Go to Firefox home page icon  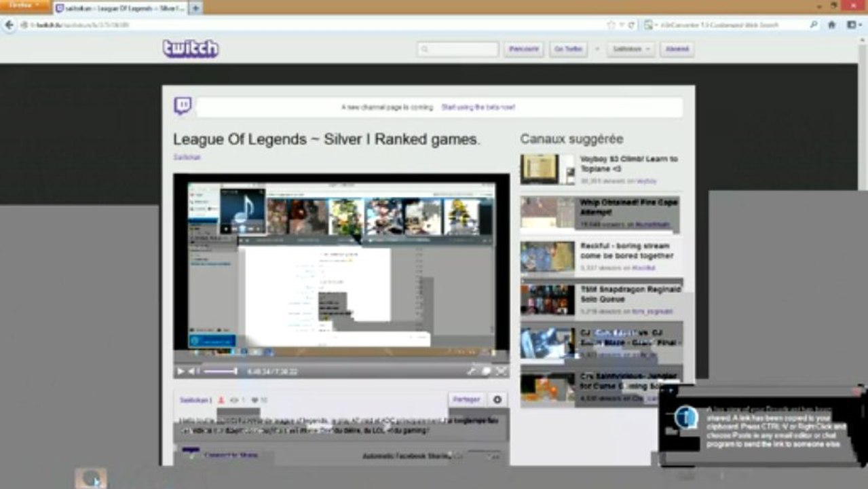click(831, 24)
